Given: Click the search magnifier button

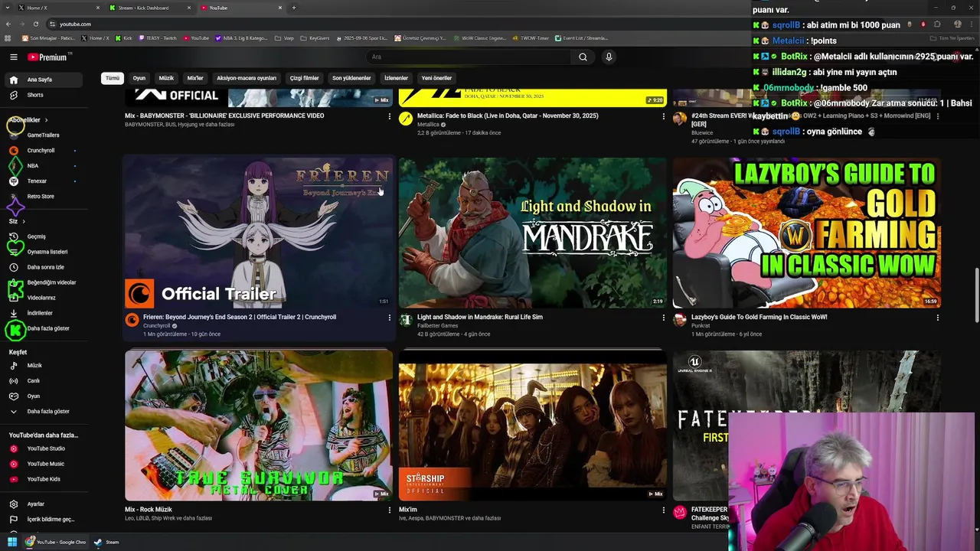Looking at the screenshot, I should click(x=583, y=57).
